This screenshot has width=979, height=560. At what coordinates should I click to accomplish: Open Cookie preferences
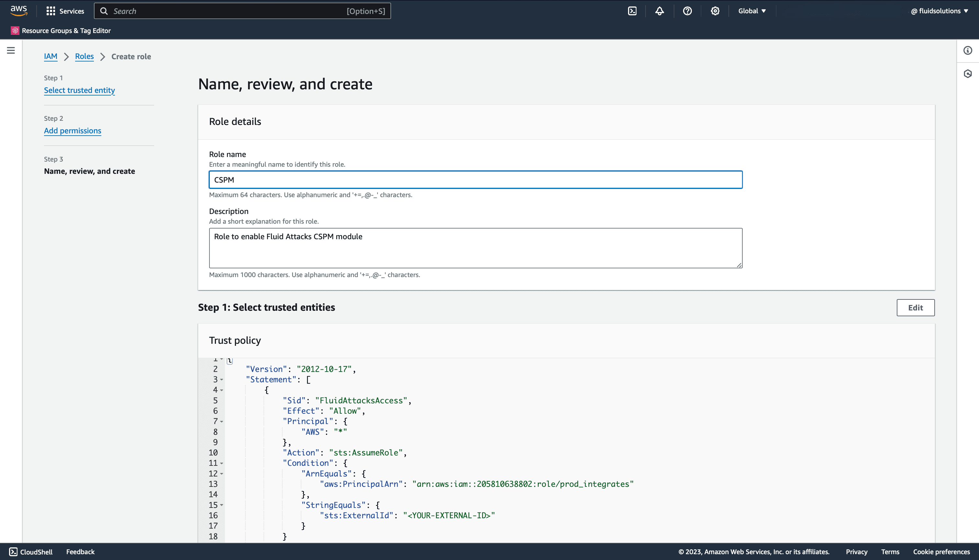[x=941, y=552]
